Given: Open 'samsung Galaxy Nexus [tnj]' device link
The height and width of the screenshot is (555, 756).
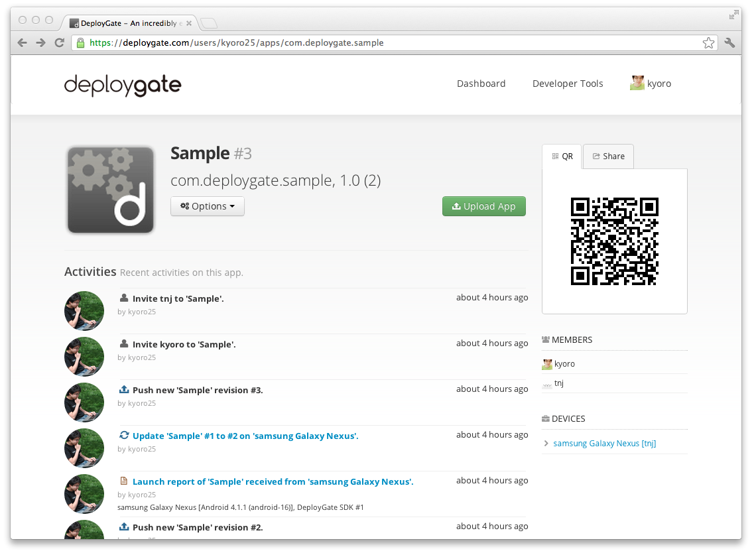Looking at the screenshot, I should coord(605,444).
